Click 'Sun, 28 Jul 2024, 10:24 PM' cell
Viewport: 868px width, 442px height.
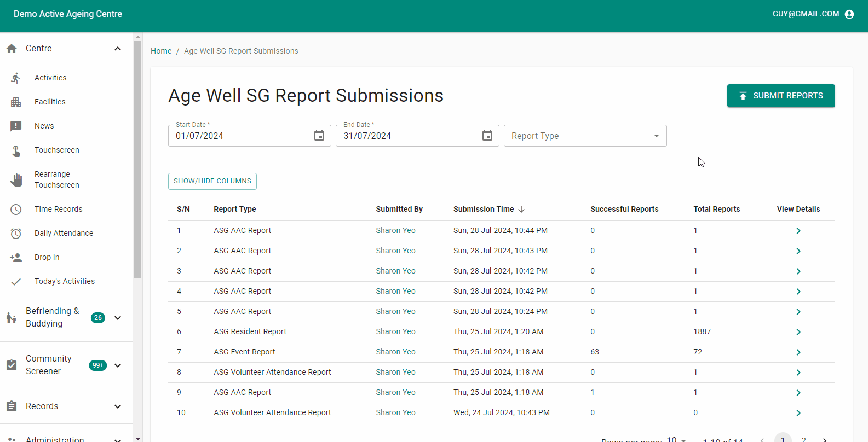tap(501, 311)
